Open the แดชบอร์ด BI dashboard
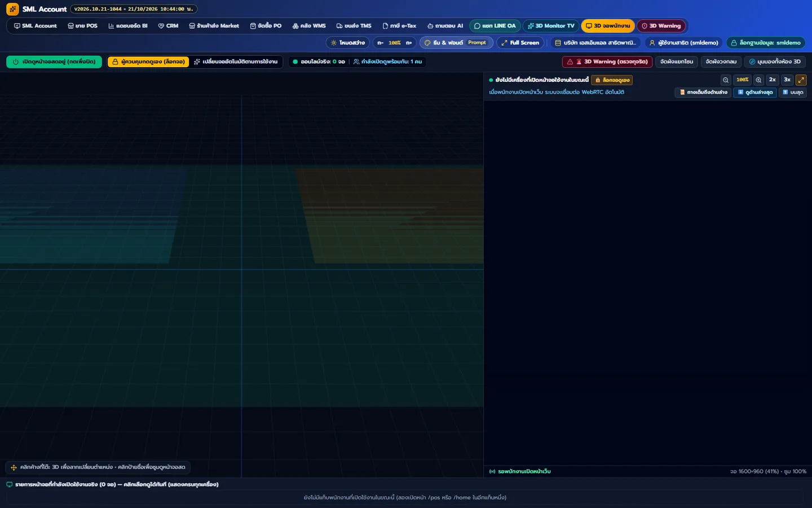 coord(128,26)
